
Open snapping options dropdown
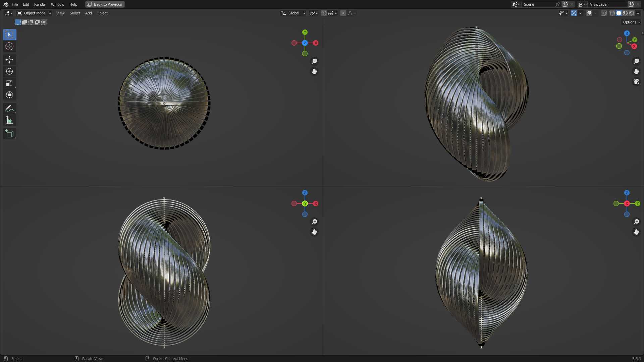333,13
